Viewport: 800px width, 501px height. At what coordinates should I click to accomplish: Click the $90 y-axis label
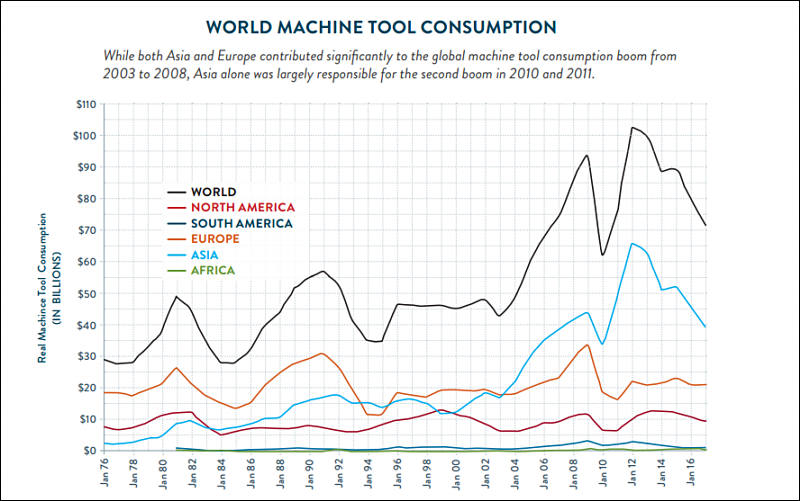87,167
